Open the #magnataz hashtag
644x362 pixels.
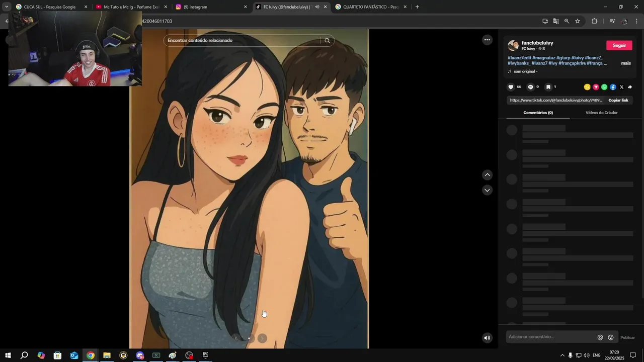pyautogui.click(x=544, y=58)
